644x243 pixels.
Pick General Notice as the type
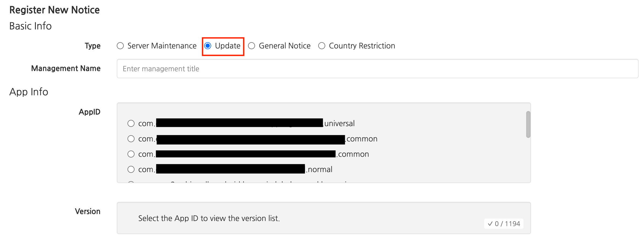(x=252, y=46)
